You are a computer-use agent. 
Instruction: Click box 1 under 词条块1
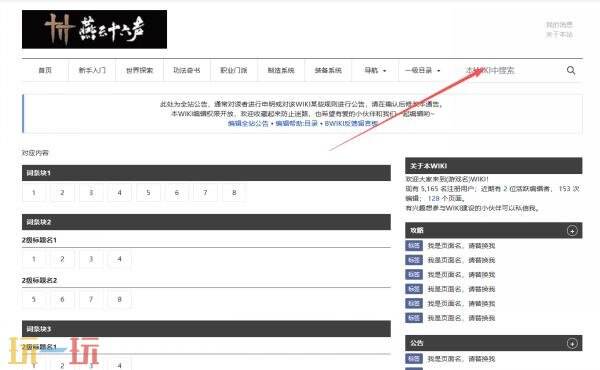34,193
